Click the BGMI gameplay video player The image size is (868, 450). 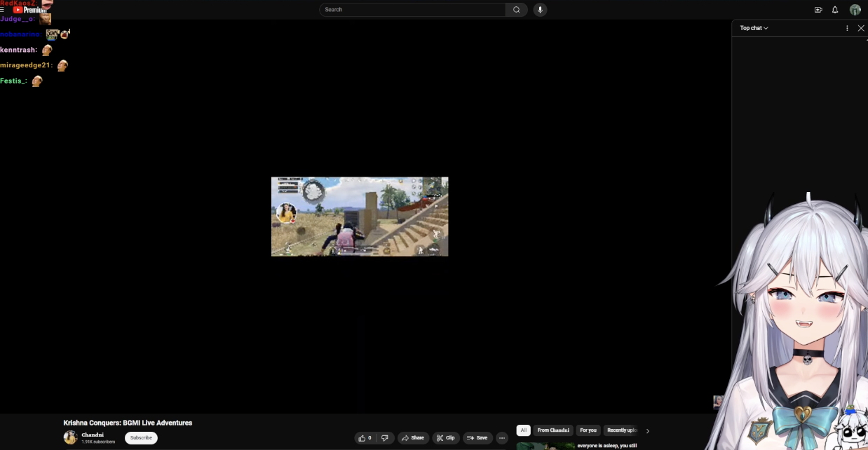point(360,217)
